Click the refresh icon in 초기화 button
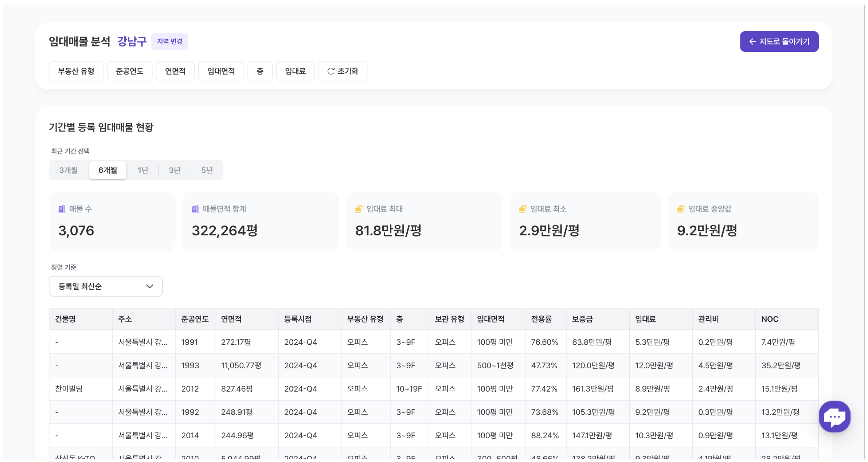This screenshot has height=462, width=868. click(x=331, y=71)
